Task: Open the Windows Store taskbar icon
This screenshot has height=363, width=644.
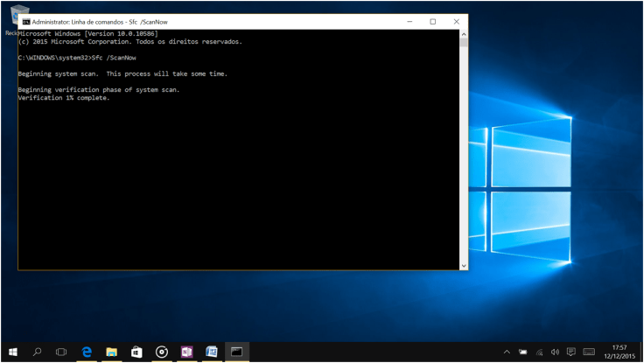Action: [x=136, y=352]
